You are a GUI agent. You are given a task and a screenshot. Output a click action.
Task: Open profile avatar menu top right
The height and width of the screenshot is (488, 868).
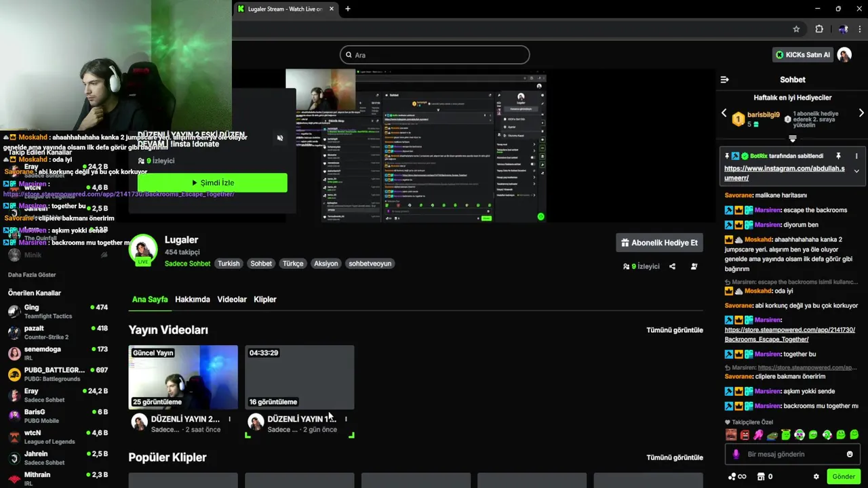coord(844,55)
